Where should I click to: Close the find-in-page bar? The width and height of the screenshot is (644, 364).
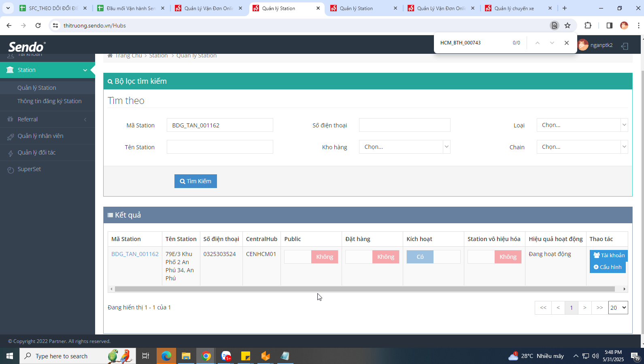click(567, 43)
